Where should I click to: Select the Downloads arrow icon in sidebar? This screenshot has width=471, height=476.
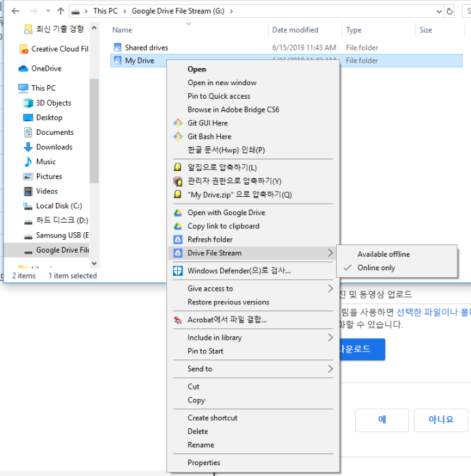pos(28,147)
